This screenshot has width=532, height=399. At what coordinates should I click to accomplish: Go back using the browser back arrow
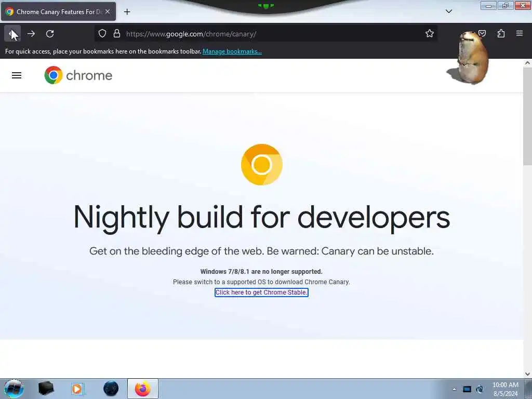pyautogui.click(x=12, y=34)
